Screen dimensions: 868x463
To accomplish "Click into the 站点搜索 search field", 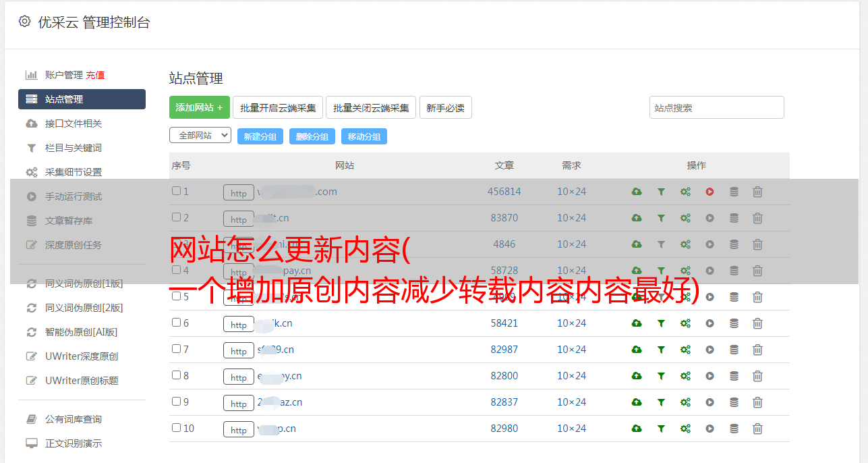I will tap(717, 107).
